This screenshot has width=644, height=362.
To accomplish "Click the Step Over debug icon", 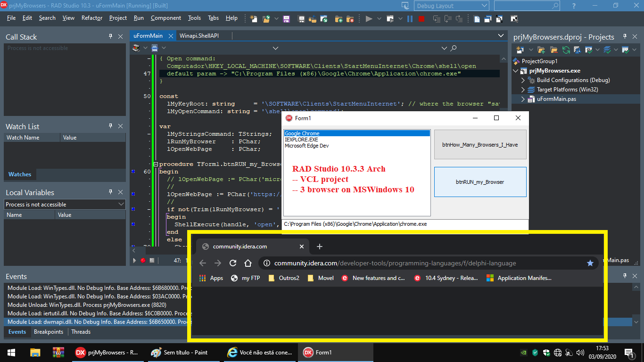I will coord(447,19).
